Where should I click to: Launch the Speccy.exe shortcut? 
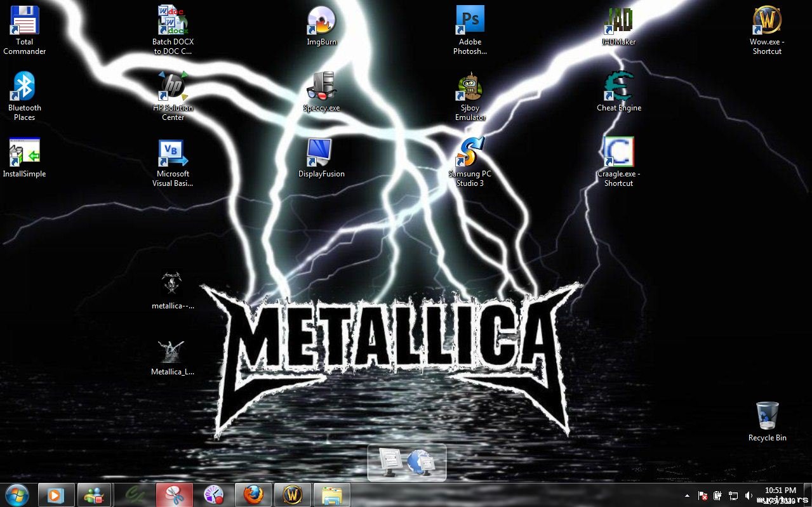coord(321,92)
